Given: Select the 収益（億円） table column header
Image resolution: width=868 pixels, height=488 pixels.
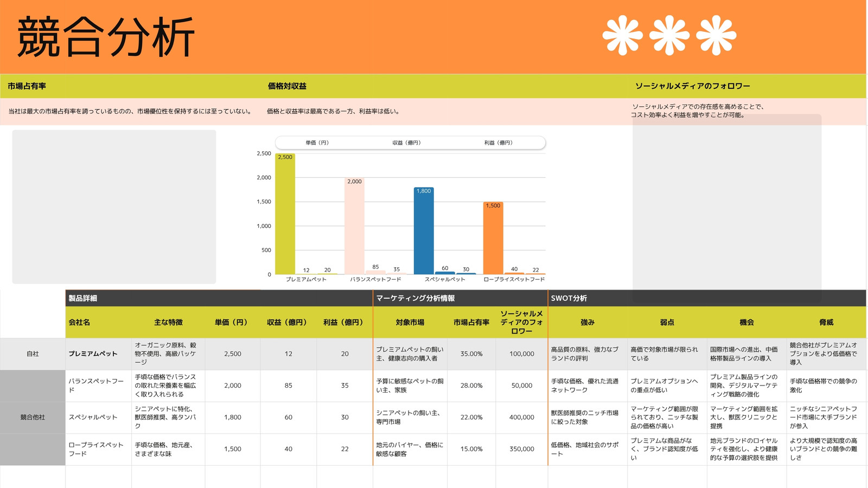Looking at the screenshot, I should pos(288,322).
